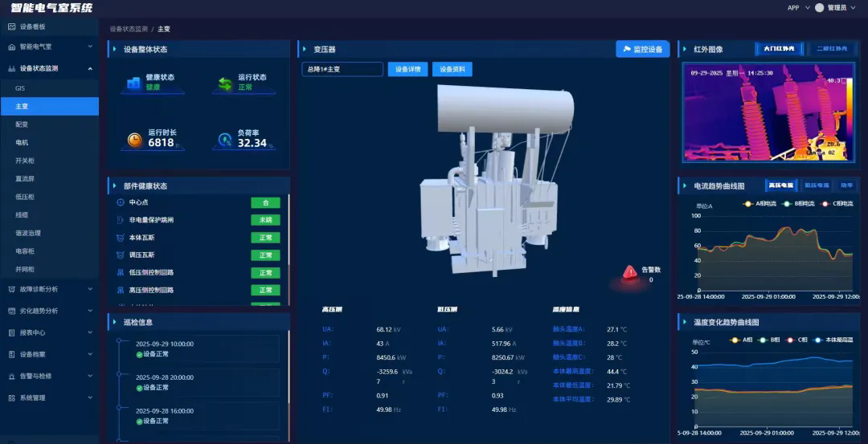Click the 中心点 component icon
This screenshot has height=444, width=868.
pos(121,202)
